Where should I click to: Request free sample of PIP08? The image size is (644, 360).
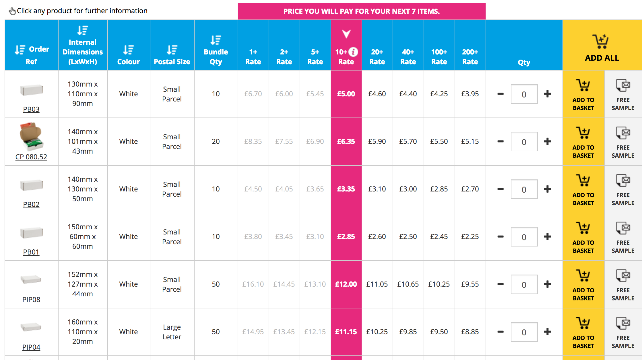coord(623,285)
